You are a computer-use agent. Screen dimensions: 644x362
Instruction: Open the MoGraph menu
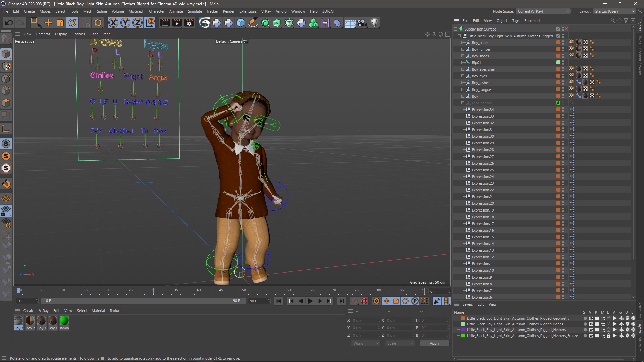click(x=136, y=11)
